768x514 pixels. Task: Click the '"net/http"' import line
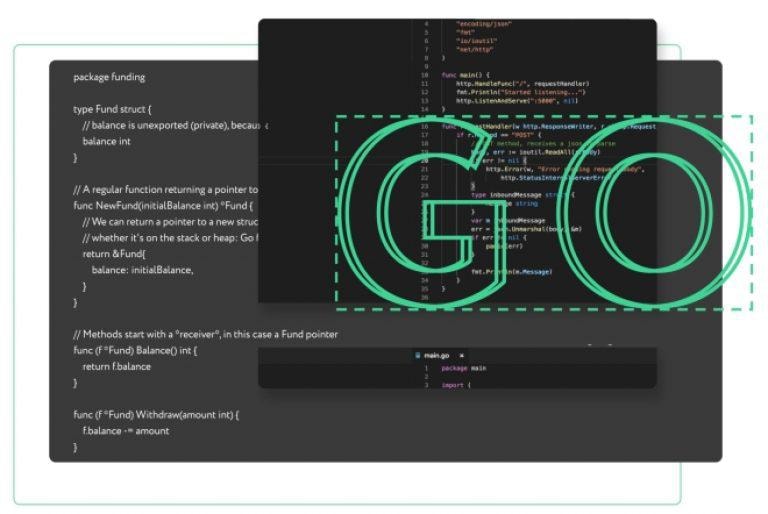point(475,49)
